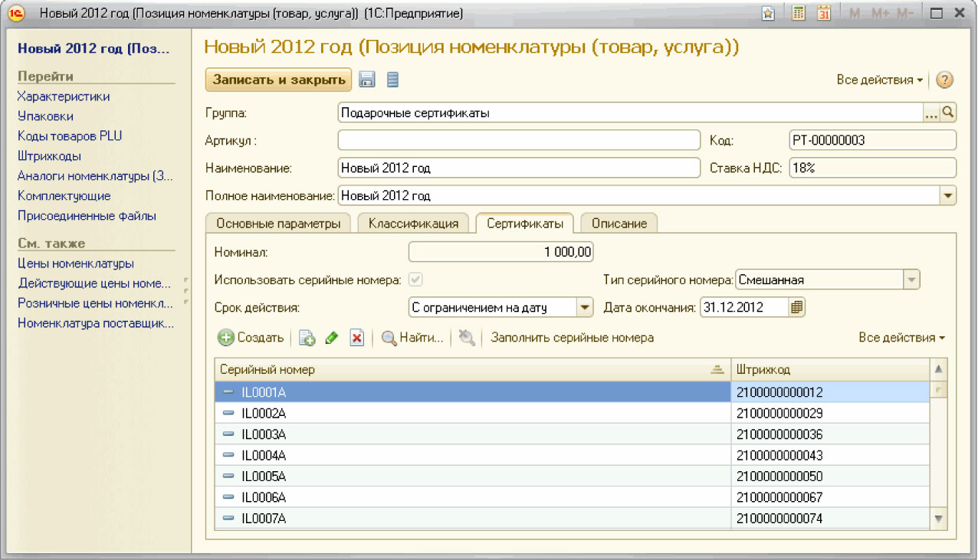Click the table scrollbar up arrow

[x=940, y=370]
